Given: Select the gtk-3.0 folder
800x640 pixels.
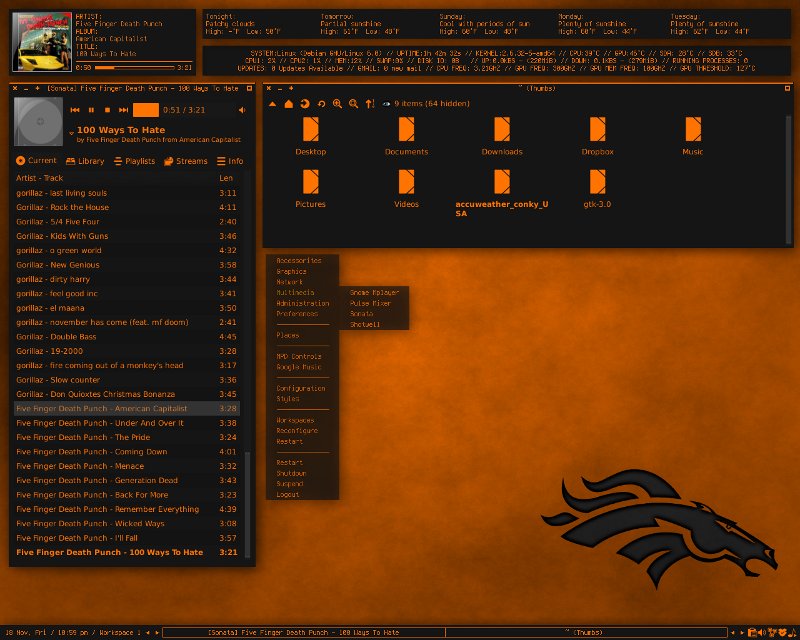Looking at the screenshot, I should 597,189.
